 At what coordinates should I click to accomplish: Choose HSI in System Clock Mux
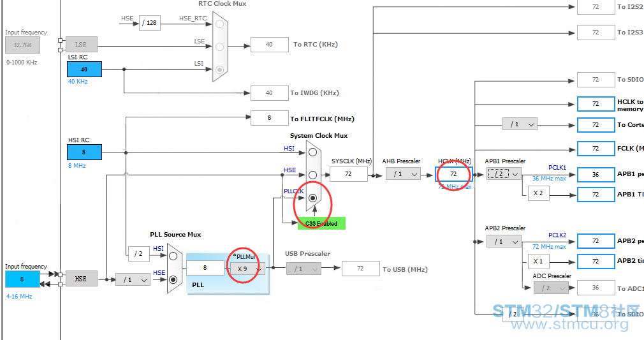point(312,152)
